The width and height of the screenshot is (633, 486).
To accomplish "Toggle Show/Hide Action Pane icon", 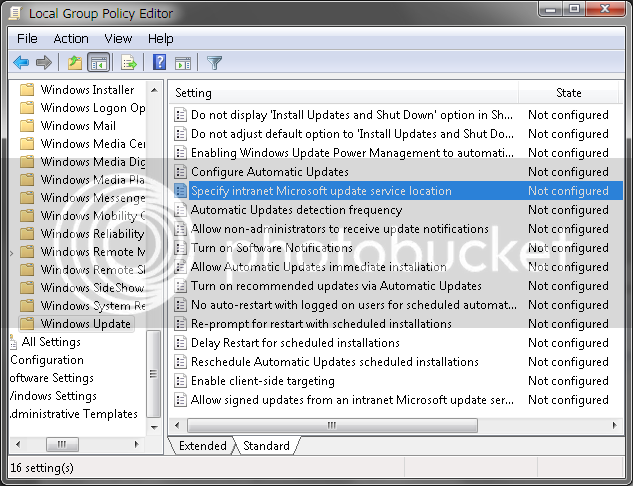I will tap(183, 63).
